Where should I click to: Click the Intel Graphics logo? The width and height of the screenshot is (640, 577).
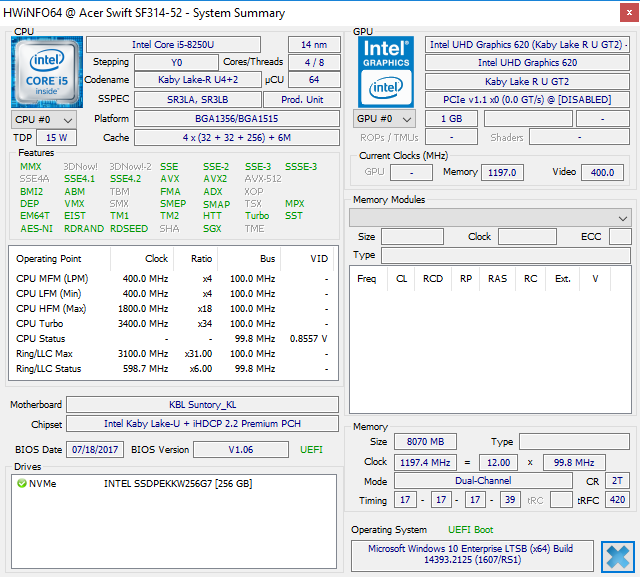(386, 70)
